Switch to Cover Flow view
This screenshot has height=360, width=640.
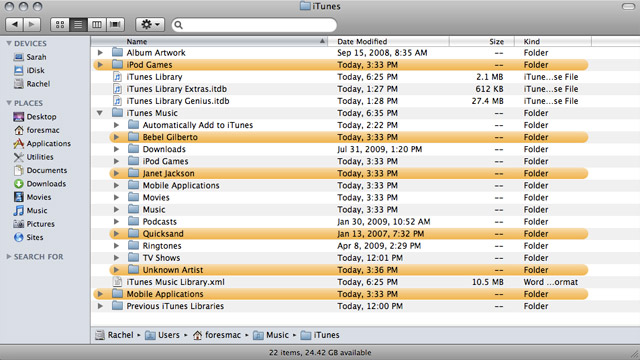(116, 24)
